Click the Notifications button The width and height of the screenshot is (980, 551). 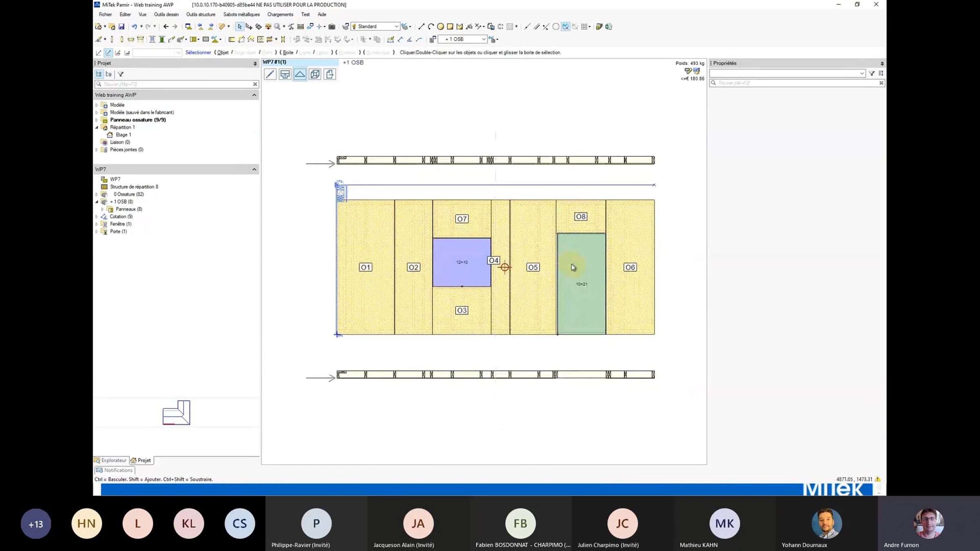pos(115,470)
